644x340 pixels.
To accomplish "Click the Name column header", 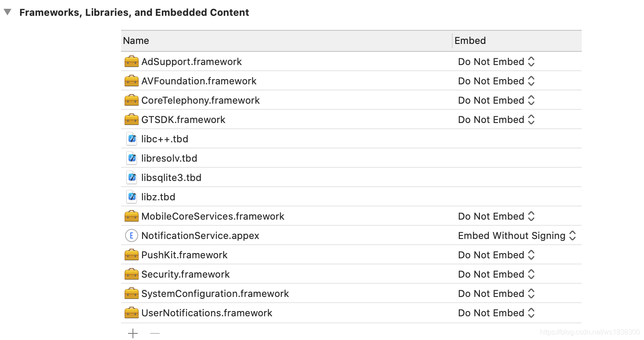I will point(136,40).
